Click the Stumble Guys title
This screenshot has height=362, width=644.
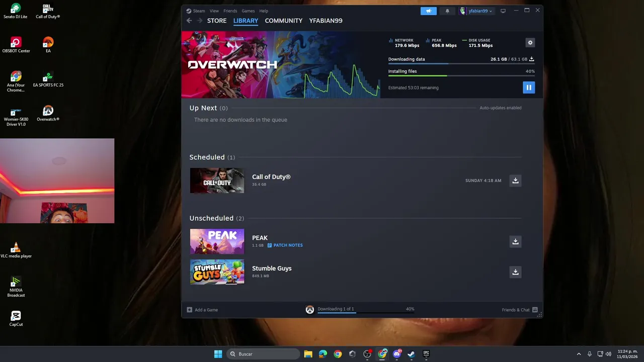[272, 268]
